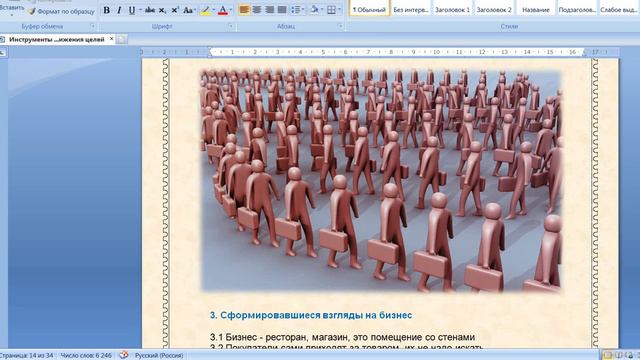The image size is (640, 360).
Task: Open the Borders button
Action: pos(331,9)
